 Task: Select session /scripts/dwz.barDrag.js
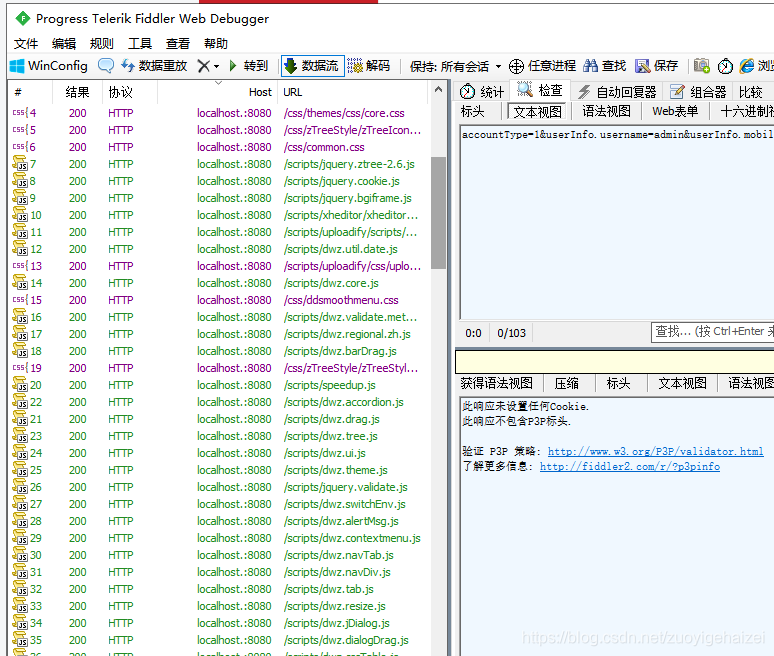pos(219,351)
